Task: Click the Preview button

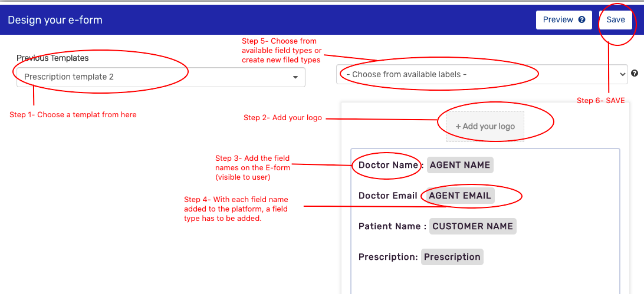Action: (x=564, y=19)
